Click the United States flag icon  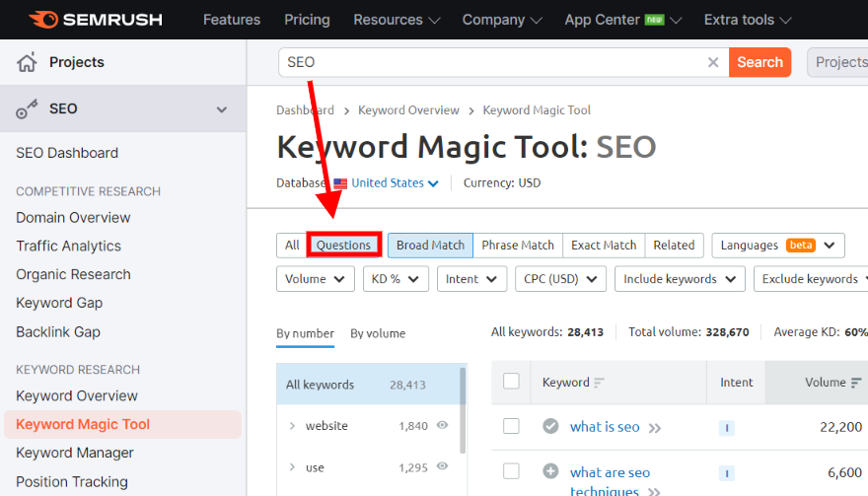340,183
